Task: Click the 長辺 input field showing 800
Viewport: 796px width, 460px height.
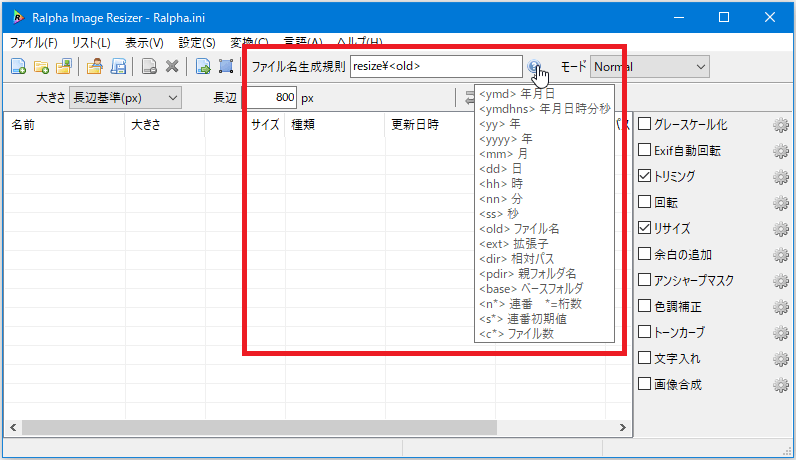Action: click(x=270, y=97)
